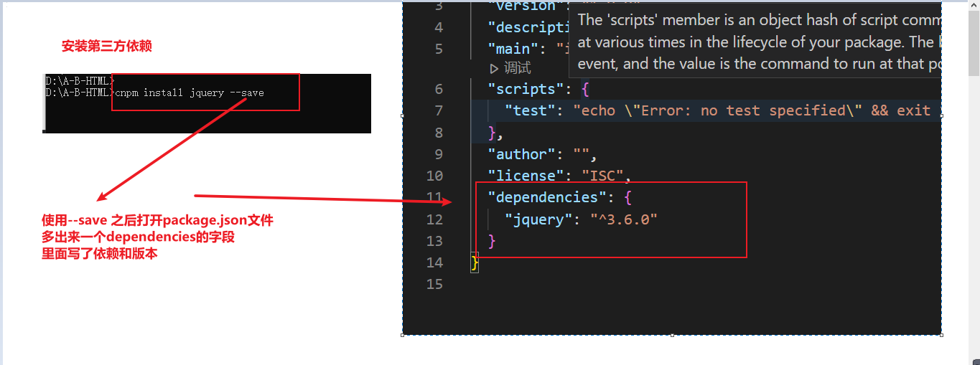The height and width of the screenshot is (365, 980).
Task: Click the note line 里面写了依赖和版本
Action: pos(99,254)
